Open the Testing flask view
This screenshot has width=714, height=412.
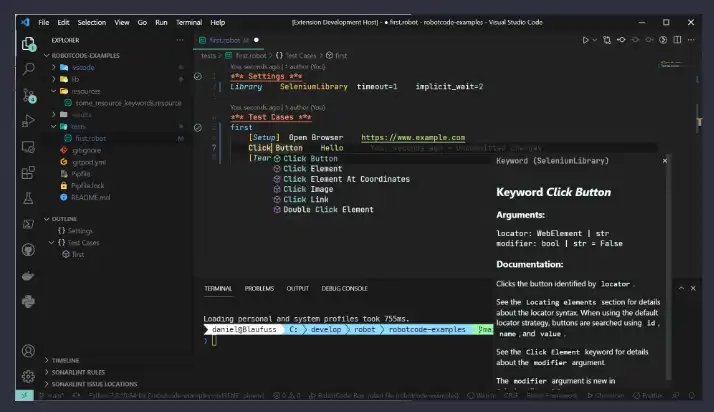(x=28, y=198)
